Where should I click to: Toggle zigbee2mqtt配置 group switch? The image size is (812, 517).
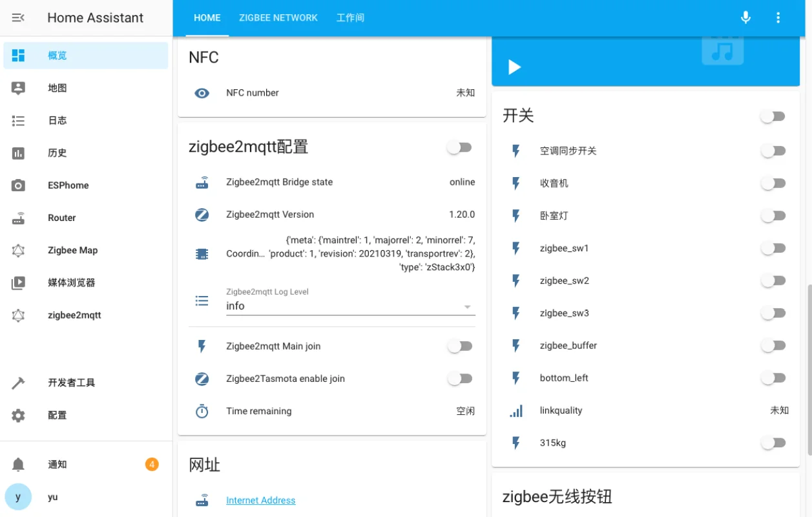459,148
